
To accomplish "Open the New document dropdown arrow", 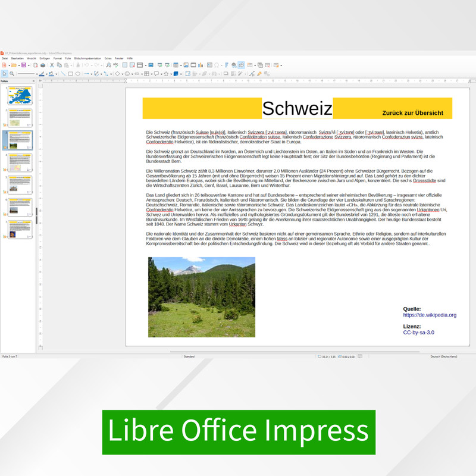I will tap(9, 65).
